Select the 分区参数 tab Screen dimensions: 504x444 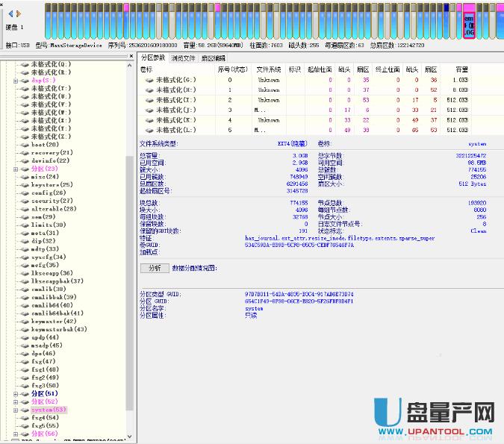pyautogui.click(x=153, y=58)
